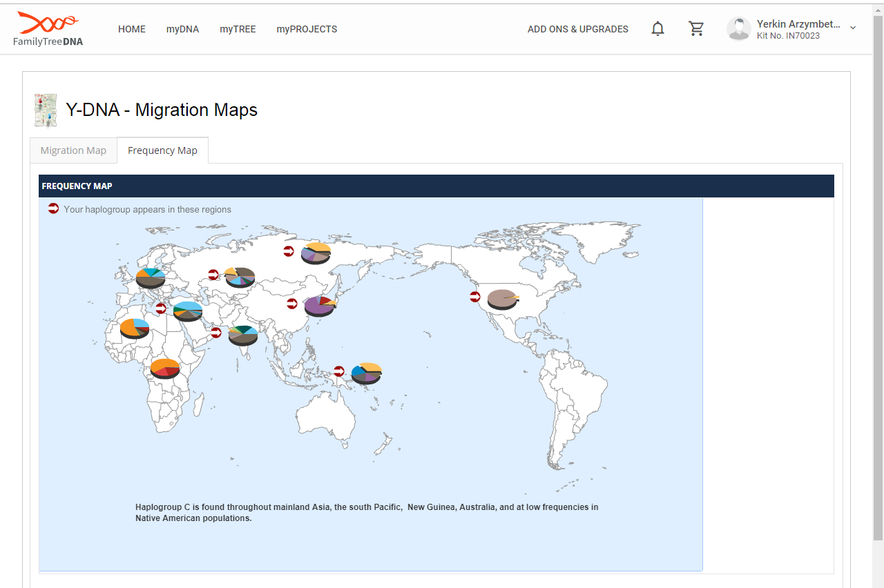884x588 pixels.
Task: Click the haplogroup arrow marker beside South Asia chart
Action: pyautogui.click(x=216, y=333)
